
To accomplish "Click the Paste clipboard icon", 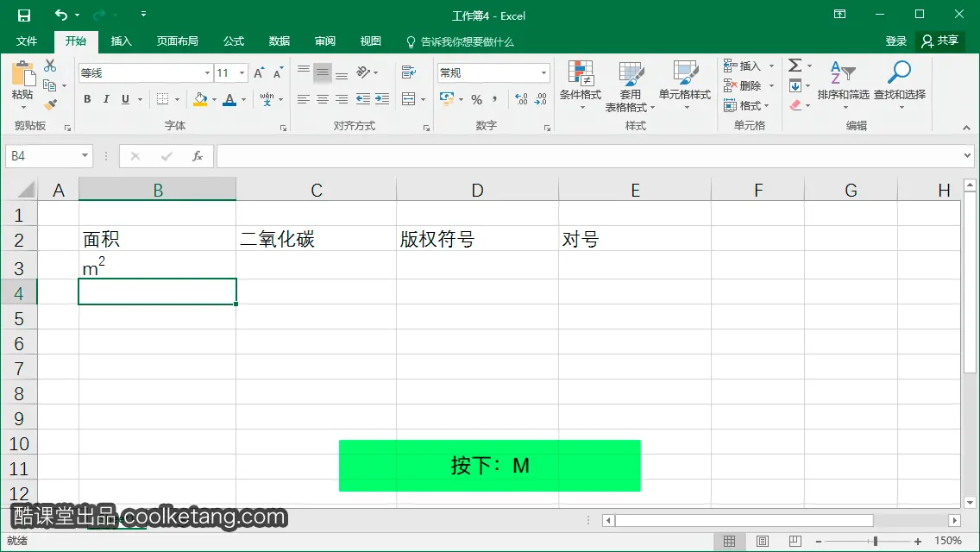I will (x=23, y=74).
